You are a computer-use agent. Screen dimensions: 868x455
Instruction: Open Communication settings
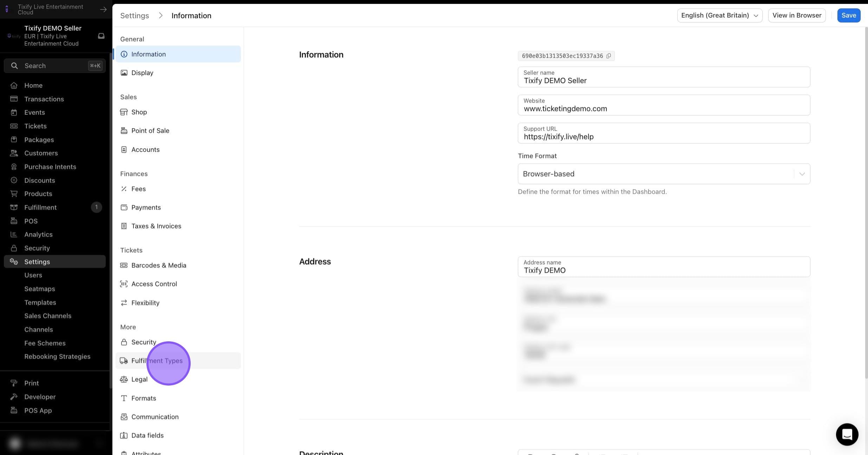tap(178, 417)
